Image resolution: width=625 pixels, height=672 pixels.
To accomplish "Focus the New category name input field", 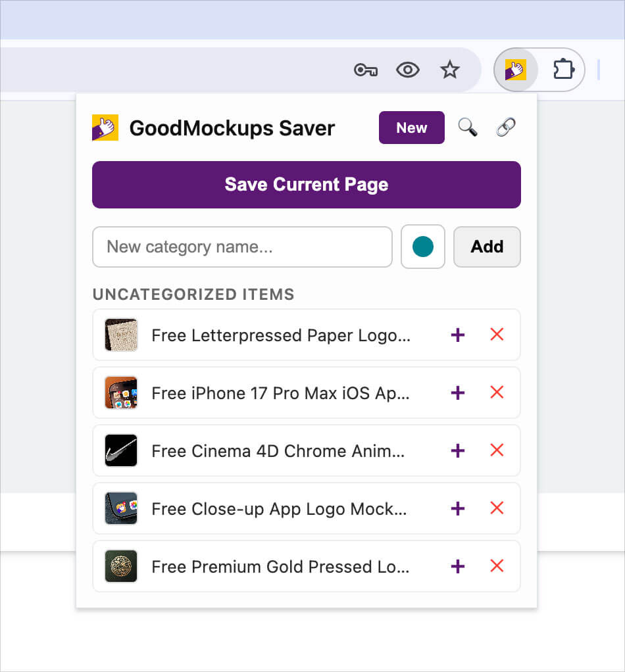I will (x=242, y=247).
